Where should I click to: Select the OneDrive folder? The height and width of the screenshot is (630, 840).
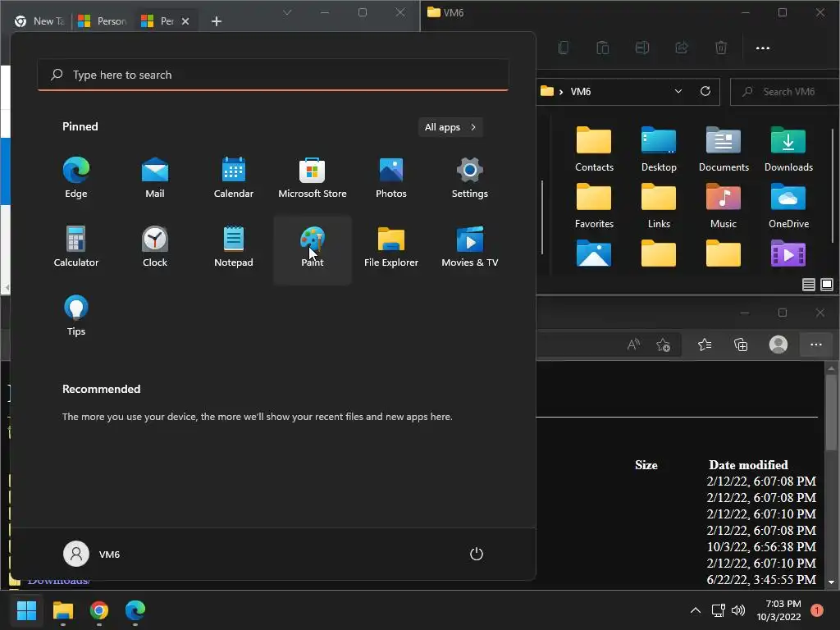click(x=788, y=206)
